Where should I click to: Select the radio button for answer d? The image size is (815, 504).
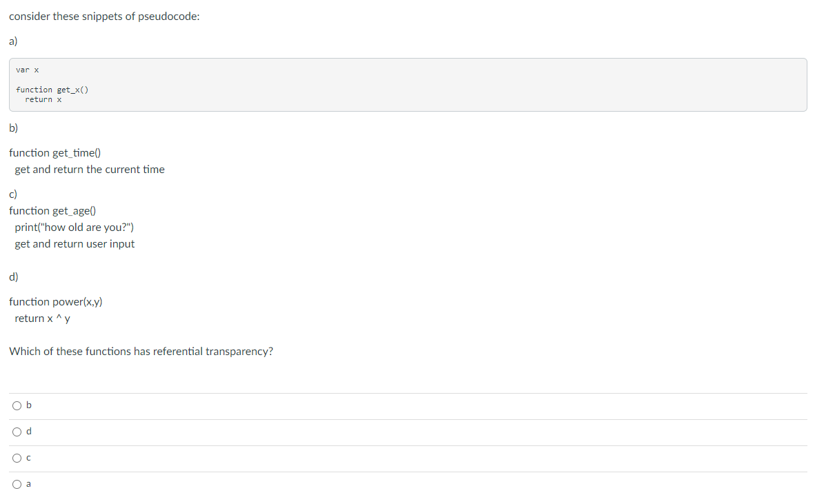coord(17,432)
